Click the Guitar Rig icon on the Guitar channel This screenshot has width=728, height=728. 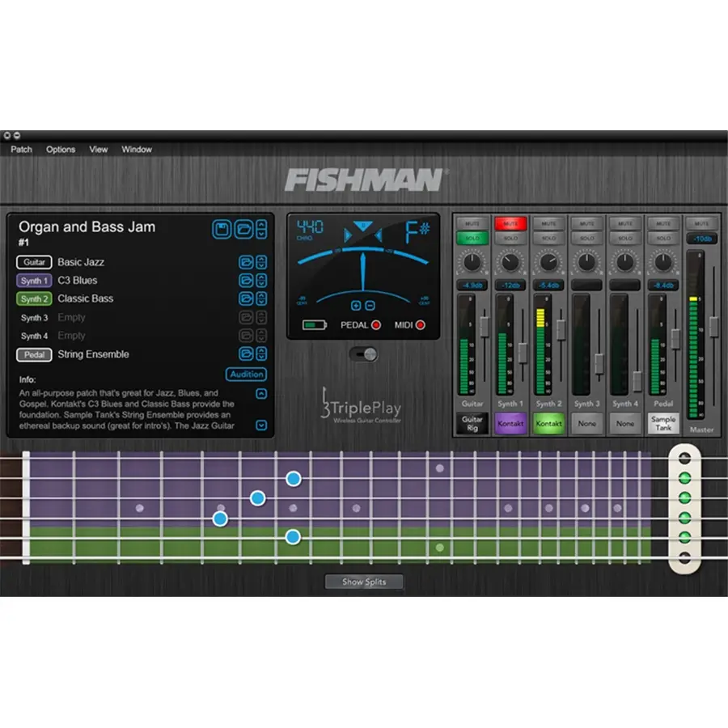(472, 422)
